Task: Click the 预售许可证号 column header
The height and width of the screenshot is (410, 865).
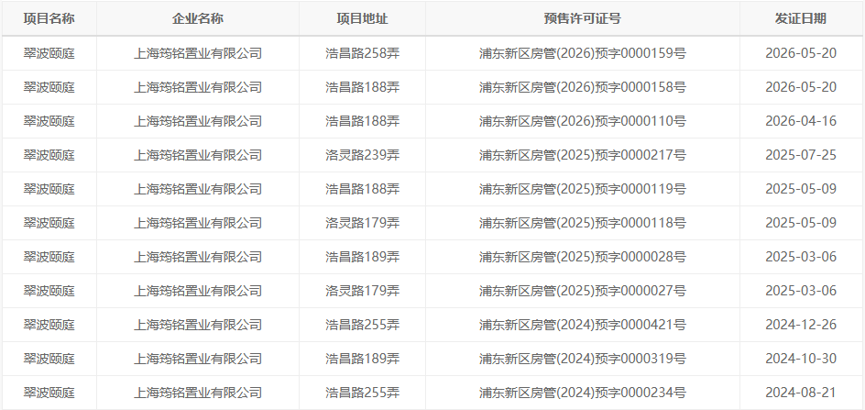Action: (582, 19)
